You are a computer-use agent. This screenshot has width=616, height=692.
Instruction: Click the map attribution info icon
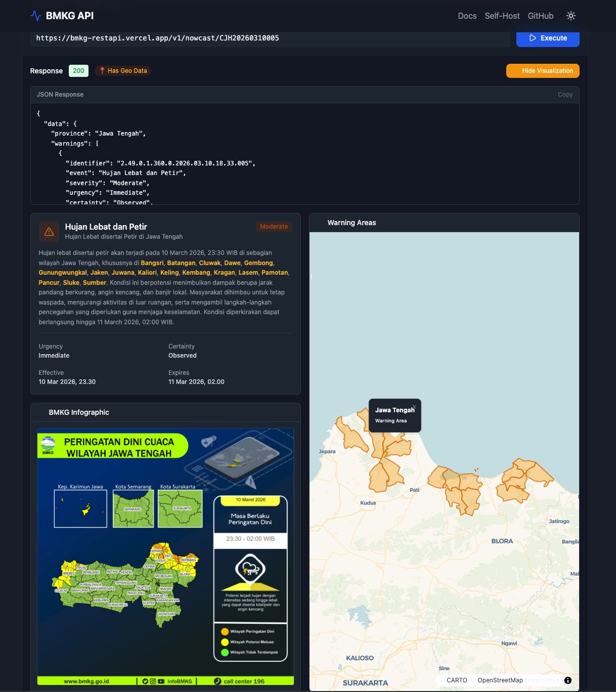[568, 680]
